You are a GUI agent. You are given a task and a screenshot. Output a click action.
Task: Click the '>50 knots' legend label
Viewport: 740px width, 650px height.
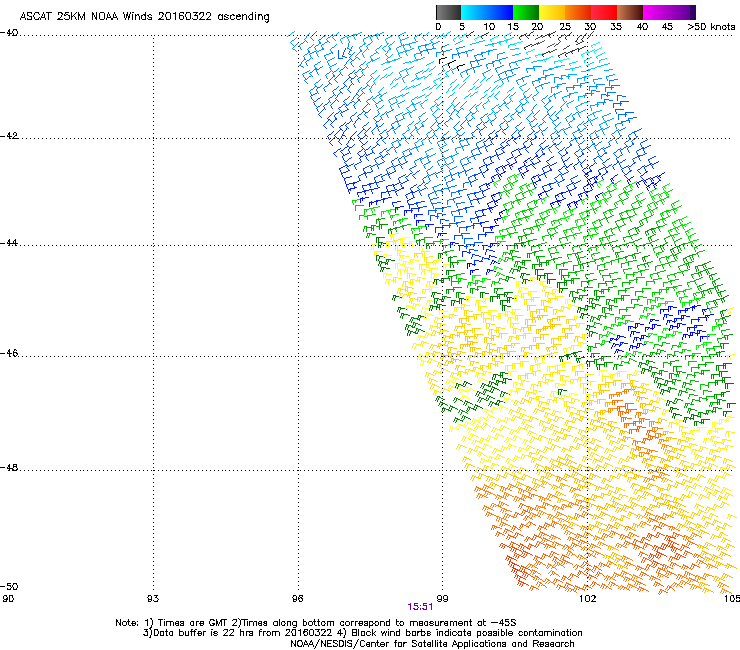tap(711, 27)
